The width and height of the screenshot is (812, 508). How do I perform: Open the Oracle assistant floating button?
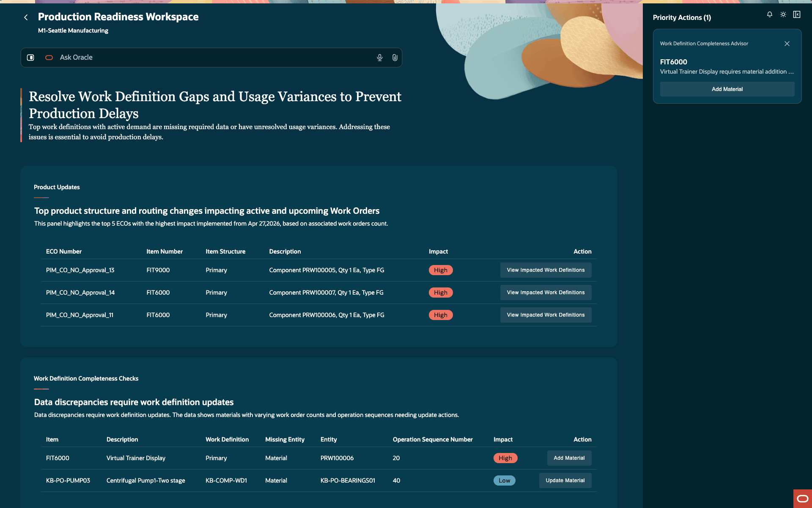tap(803, 499)
